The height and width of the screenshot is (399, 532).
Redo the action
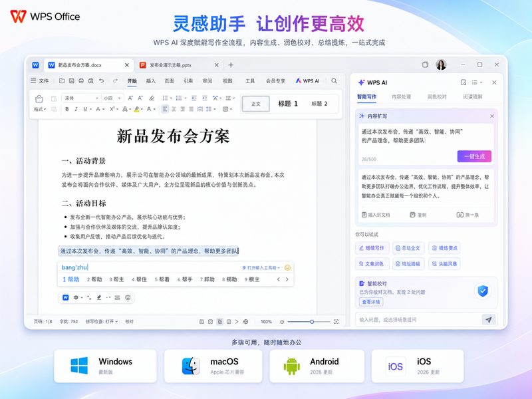(115, 80)
